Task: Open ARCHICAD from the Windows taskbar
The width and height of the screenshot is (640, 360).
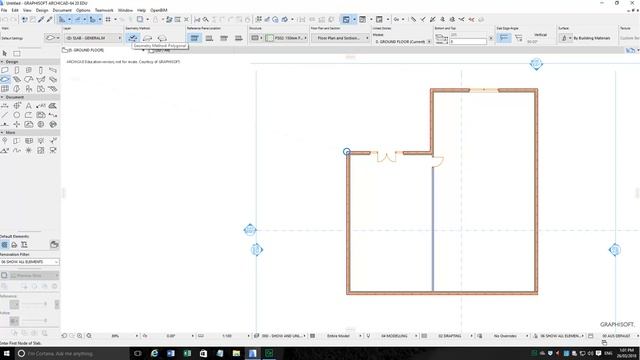Action: coord(253,353)
